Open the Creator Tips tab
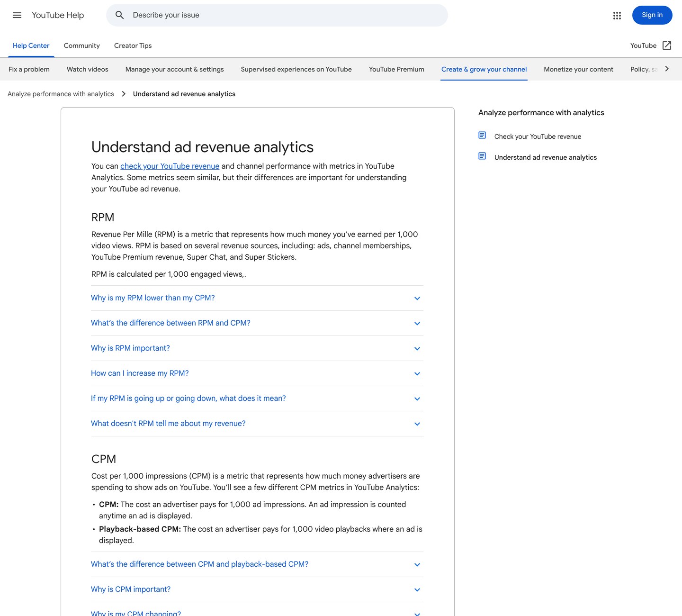 tap(133, 46)
